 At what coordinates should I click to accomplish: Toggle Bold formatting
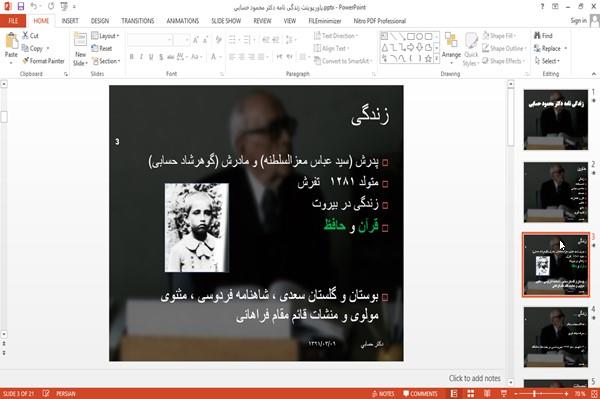[x=132, y=57]
